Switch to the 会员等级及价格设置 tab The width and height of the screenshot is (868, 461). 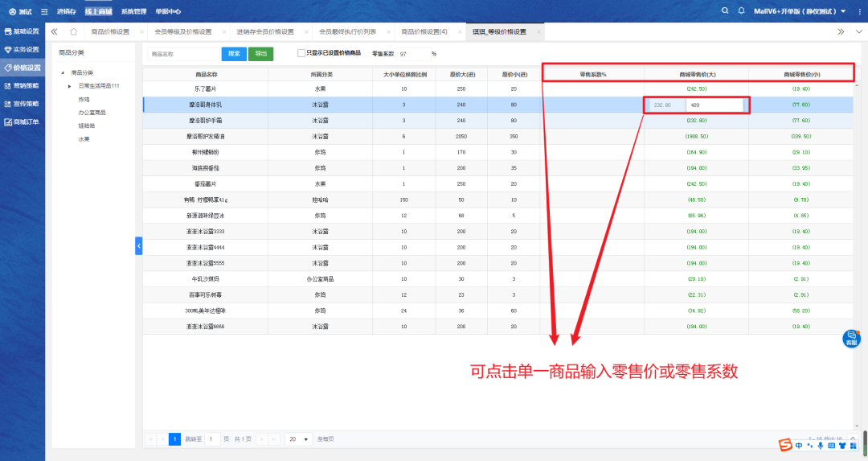pos(183,31)
